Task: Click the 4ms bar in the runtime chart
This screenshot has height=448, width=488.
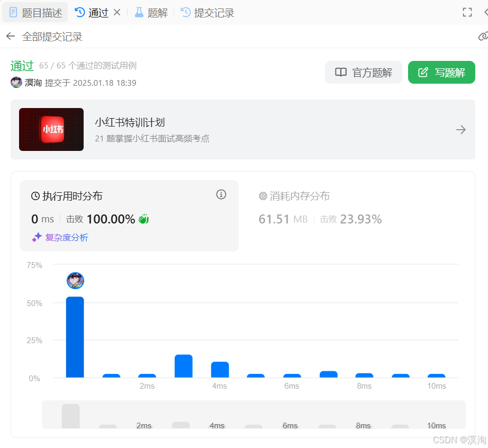Action: pos(220,370)
